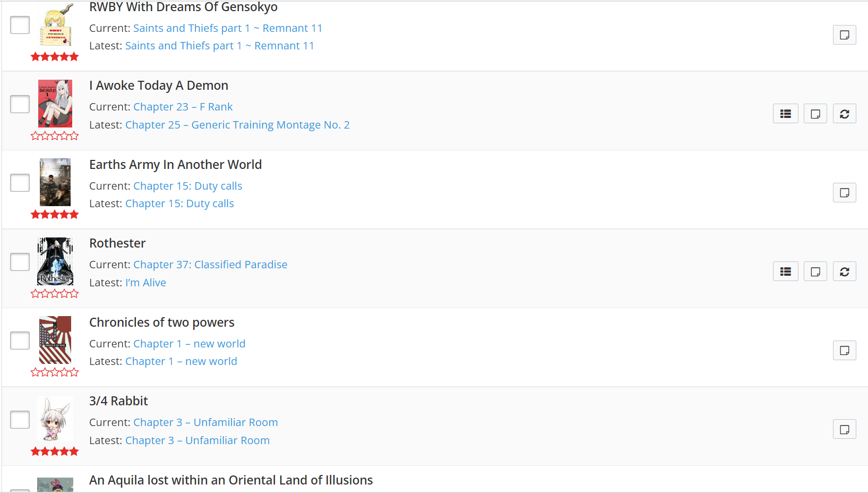This screenshot has width=868, height=493.
Task: Open An Aquila lost within an Oriental Land title
Action: point(231,480)
